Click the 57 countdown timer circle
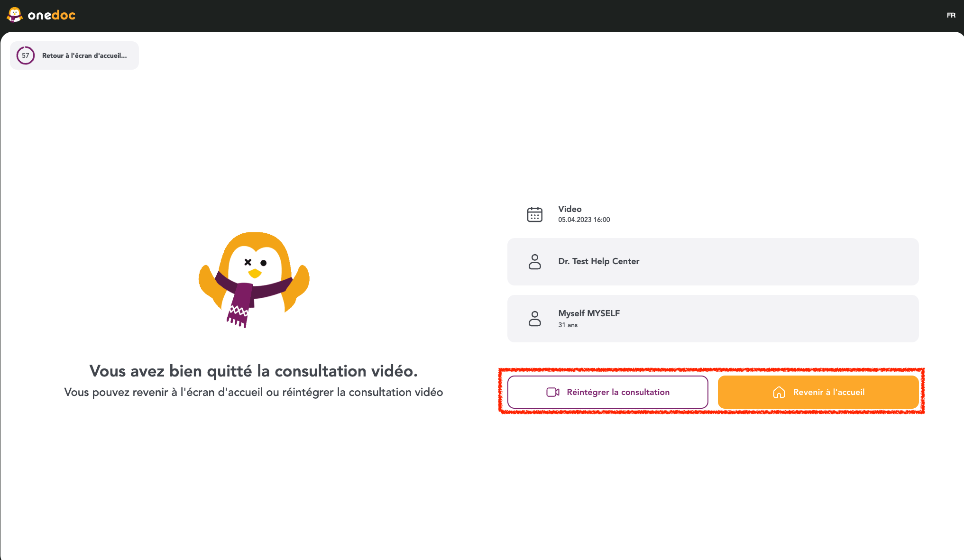This screenshot has width=964, height=560. 26,55
